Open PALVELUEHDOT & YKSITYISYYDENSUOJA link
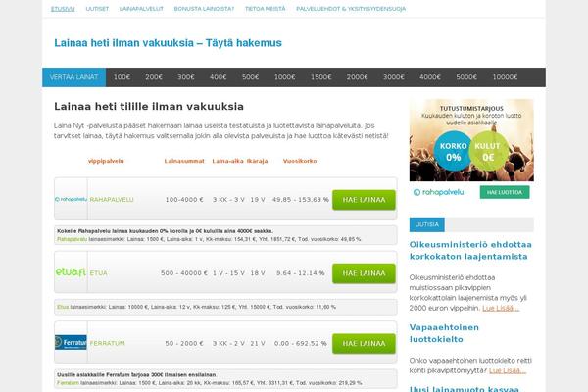Image resolution: width=588 pixels, height=392 pixels. (351, 9)
